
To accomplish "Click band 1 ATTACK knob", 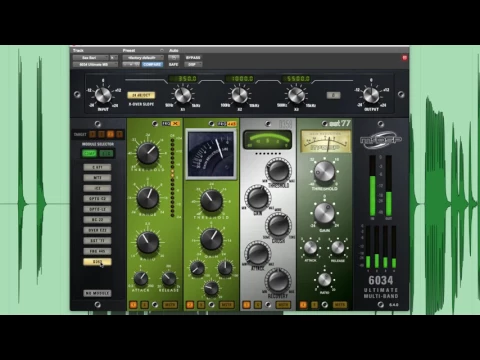I will [141, 278].
